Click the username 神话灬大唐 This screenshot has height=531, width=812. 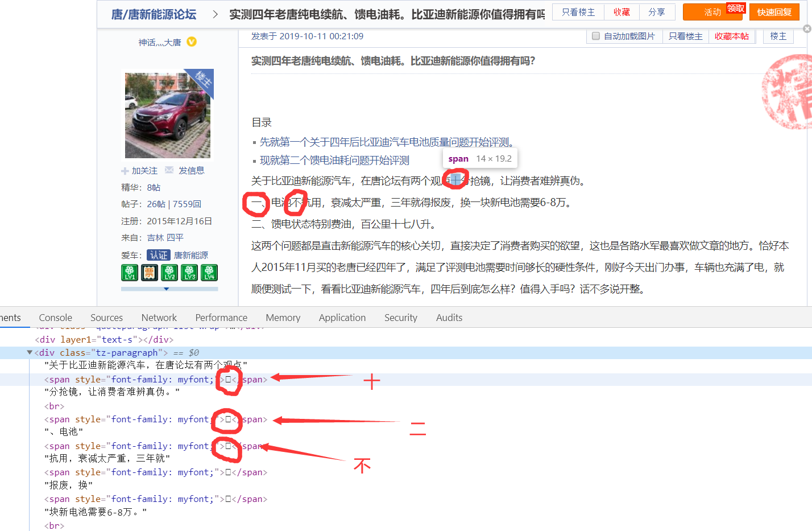[160, 42]
